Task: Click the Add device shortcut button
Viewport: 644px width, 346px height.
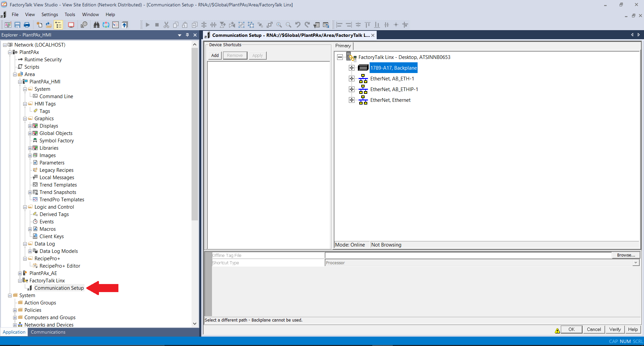Action: point(215,56)
